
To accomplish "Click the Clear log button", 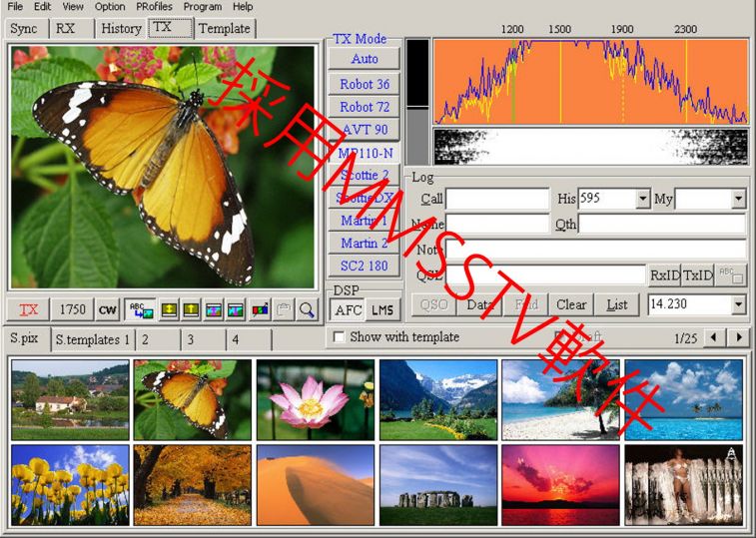I will click(x=571, y=304).
